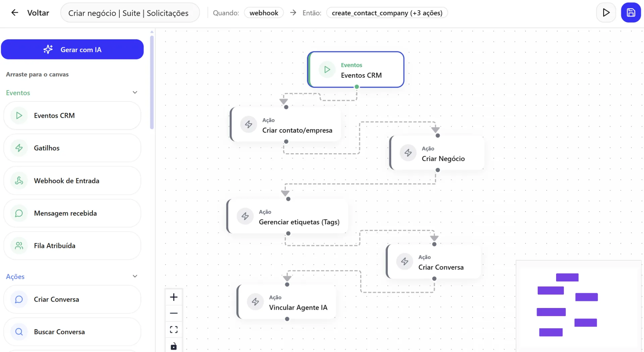Click the bolt icon in Vincular Agente IA node
The height and width of the screenshot is (352, 644).
255,302
